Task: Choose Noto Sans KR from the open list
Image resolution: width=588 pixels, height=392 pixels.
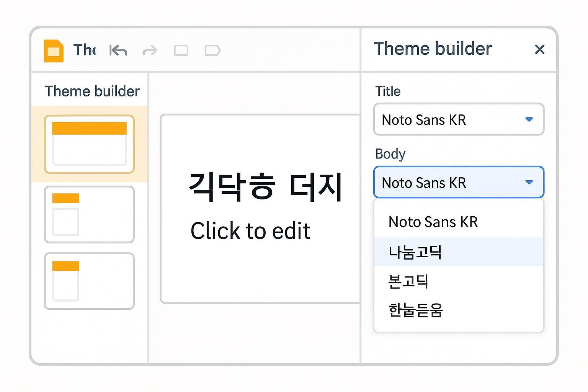Action: click(x=433, y=222)
